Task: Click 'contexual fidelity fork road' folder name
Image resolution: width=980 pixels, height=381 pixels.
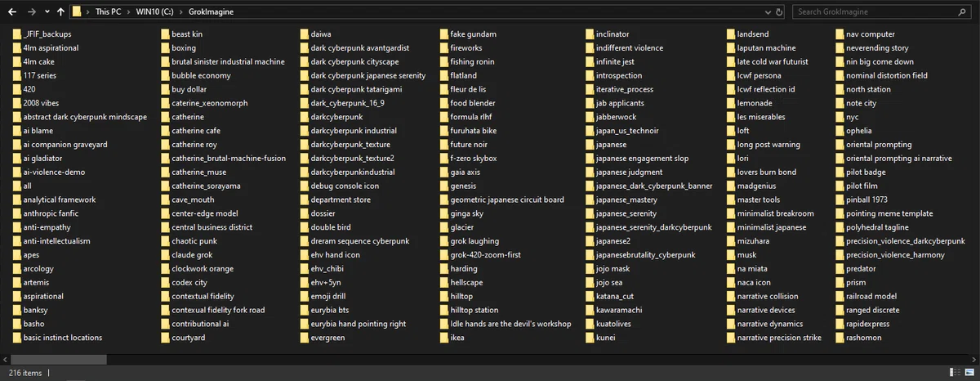Action: 218,310
